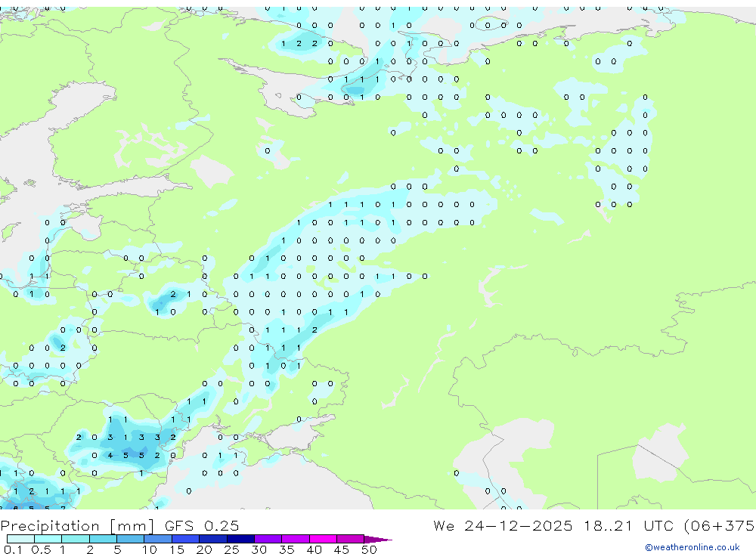
Task: Click the '(06+375' forecast offset text
Action: click(x=720, y=525)
